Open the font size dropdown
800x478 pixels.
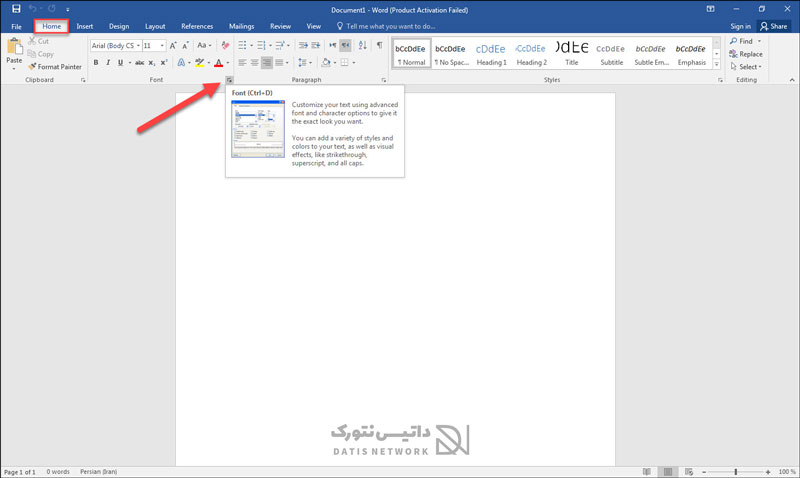click(x=162, y=46)
